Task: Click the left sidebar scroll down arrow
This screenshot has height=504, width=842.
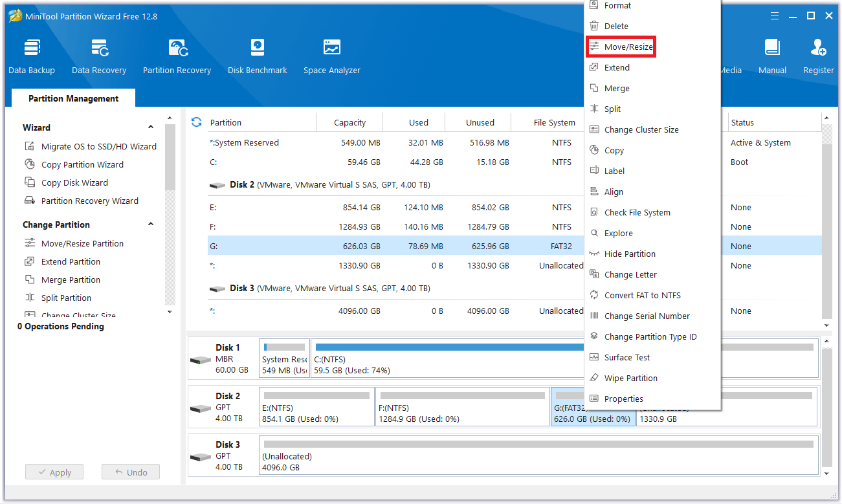Action: click(x=170, y=312)
